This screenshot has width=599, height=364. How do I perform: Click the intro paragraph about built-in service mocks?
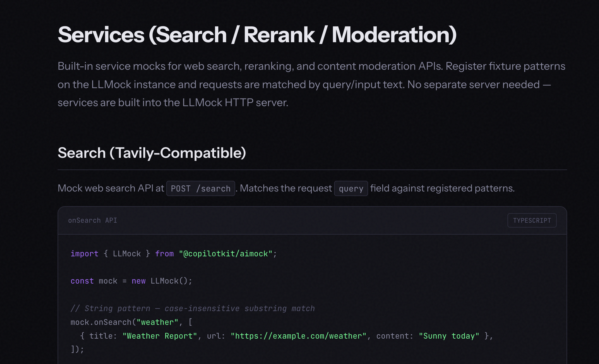tap(311, 84)
